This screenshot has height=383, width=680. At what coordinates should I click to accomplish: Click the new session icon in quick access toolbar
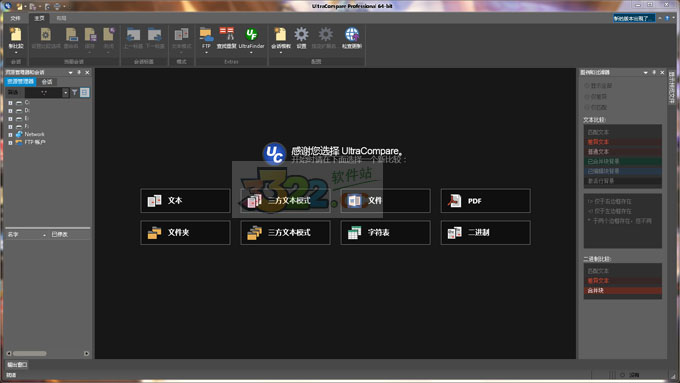point(20,6)
